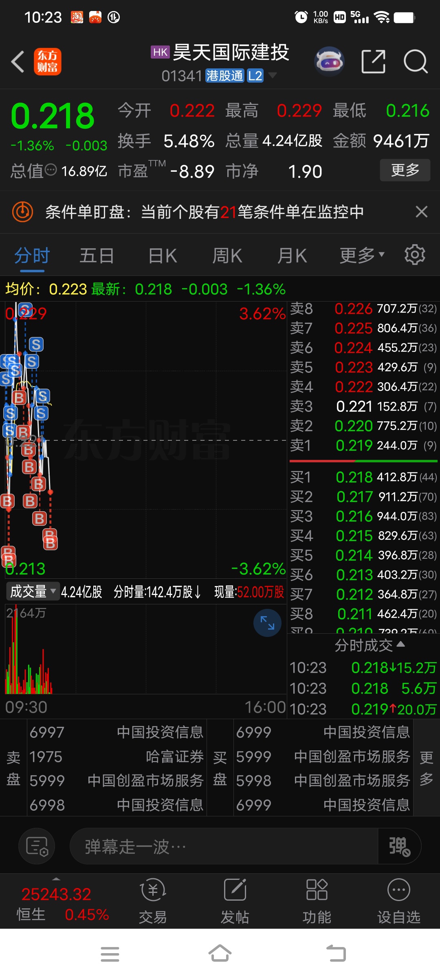Tap the 更多 quote details button
The width and height of the screenshot is (440, 980).
pos(405,170)
